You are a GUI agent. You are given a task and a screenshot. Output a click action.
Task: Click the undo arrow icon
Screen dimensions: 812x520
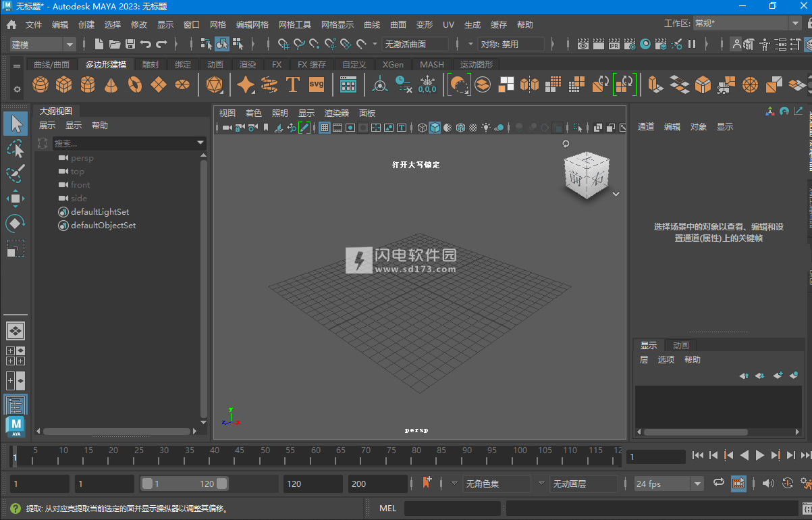[146, 45]
